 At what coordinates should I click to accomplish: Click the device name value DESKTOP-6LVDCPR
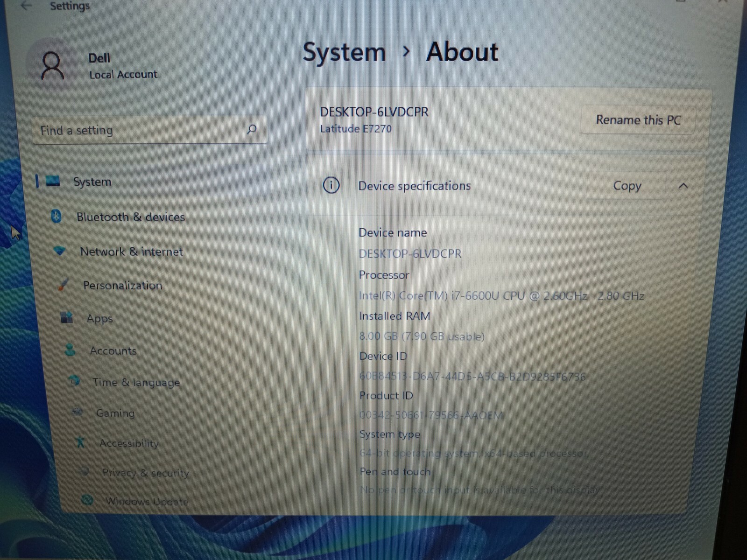[410, 254]
